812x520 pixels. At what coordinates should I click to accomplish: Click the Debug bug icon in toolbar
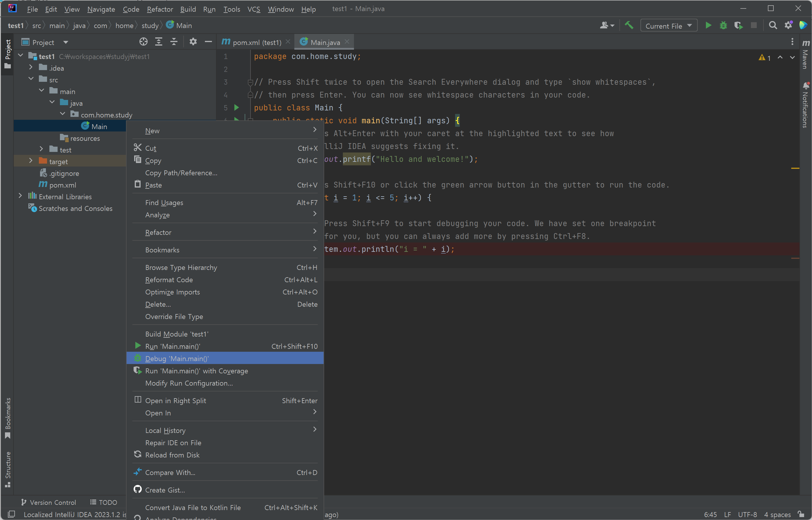tap(723, 26)
